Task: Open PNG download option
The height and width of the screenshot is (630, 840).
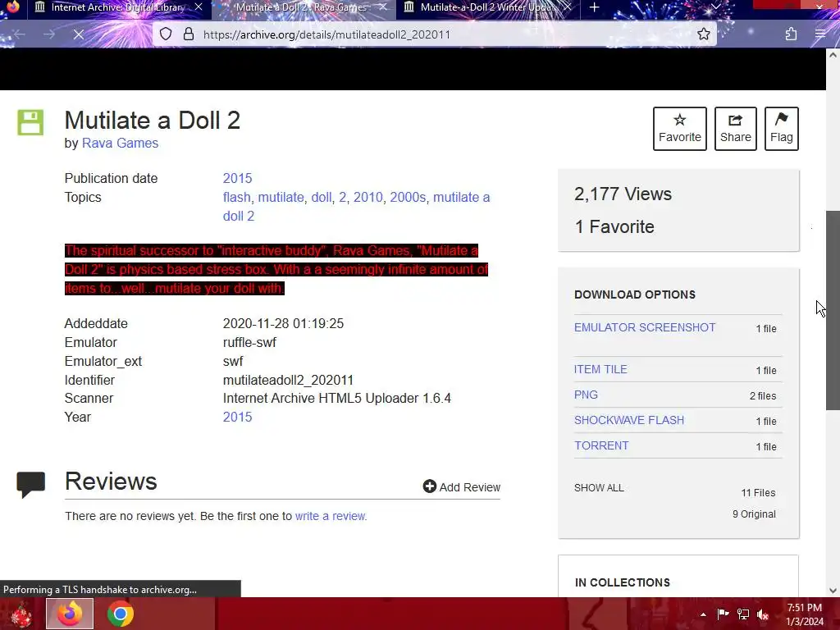Action: [586, 395]
